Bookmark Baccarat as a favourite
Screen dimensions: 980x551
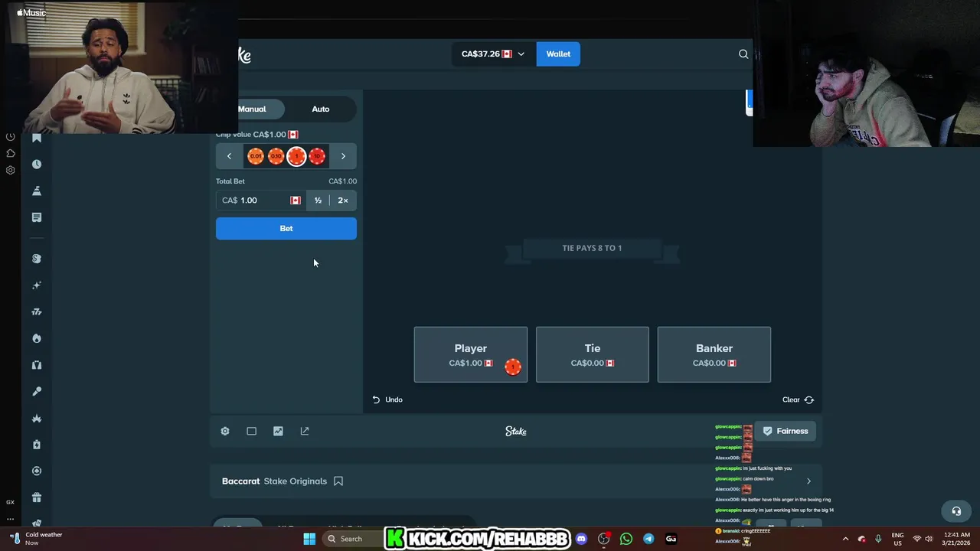(x=338, y=481)
